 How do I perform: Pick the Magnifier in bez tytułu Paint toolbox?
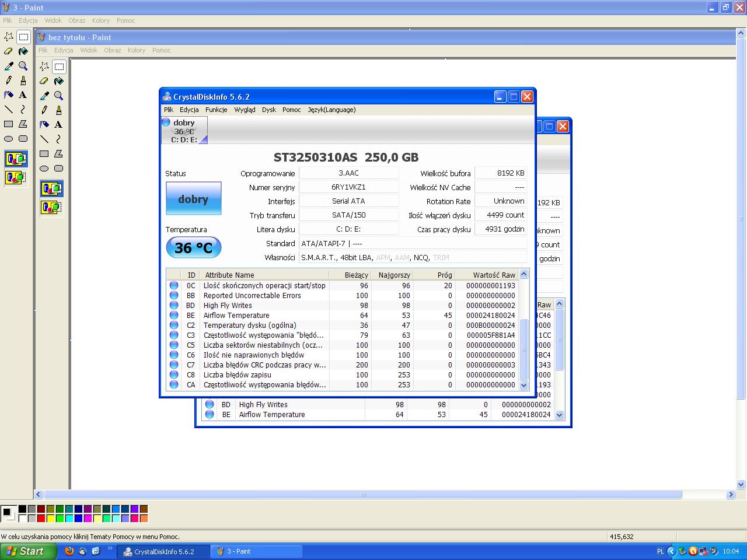pyautogui.click(x=59, y=96)
